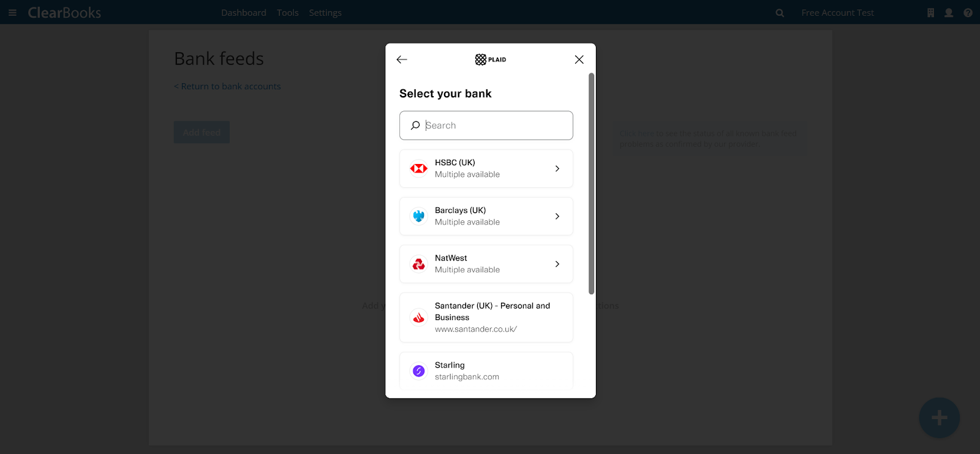
Task: Click the search magnifier inside bank search box
Action: pos(415,125)
